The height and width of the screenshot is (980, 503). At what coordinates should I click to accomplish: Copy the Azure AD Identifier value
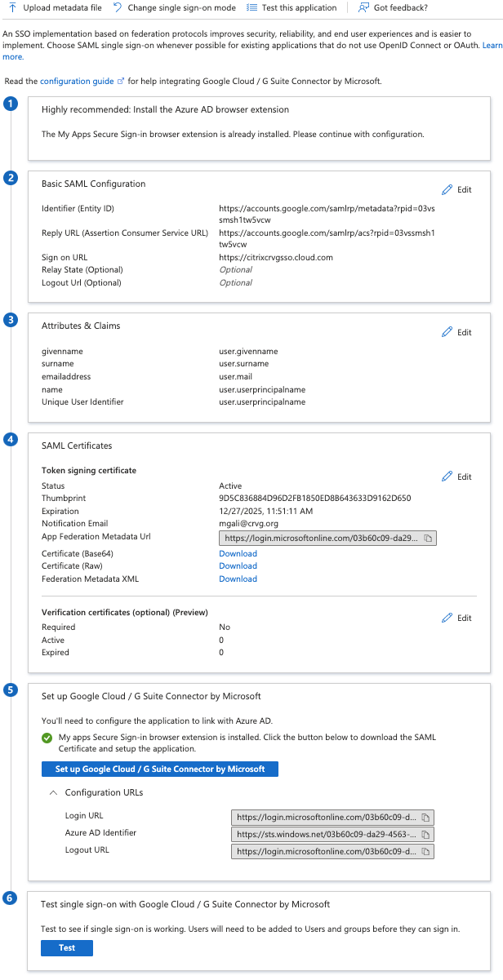pyautogui.click(x=425, y=834)
